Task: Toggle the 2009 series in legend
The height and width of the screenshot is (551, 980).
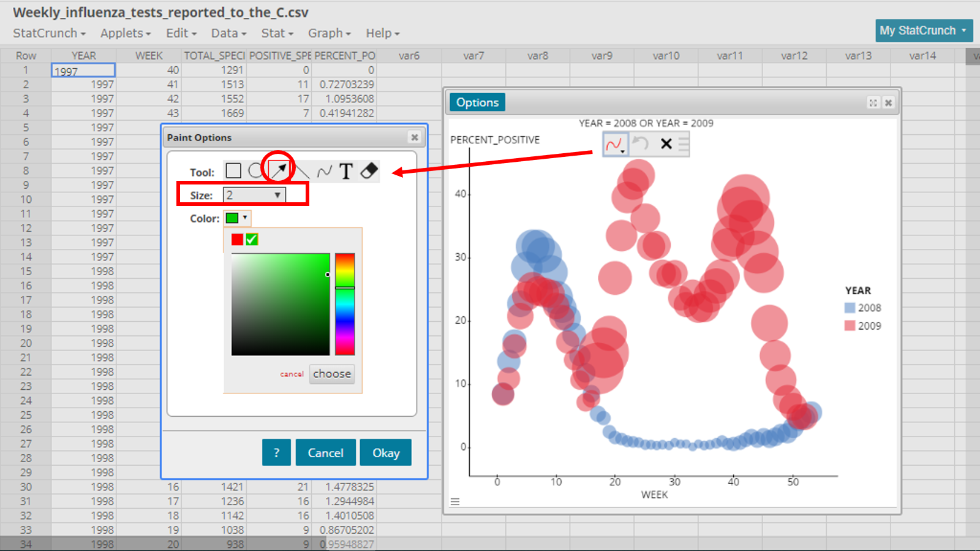Action: (862, 326)
